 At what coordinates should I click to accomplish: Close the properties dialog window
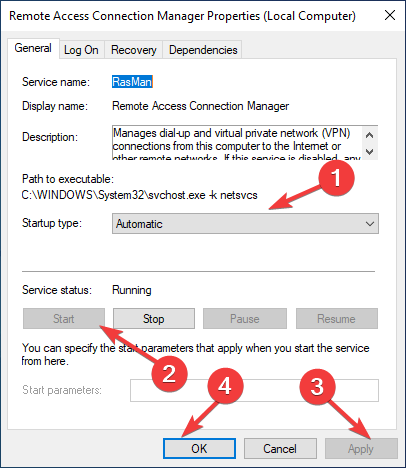click(390, 15)
